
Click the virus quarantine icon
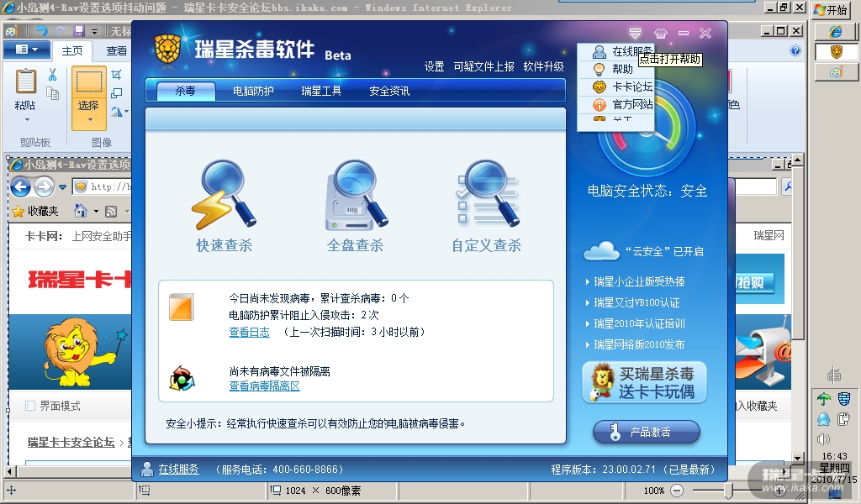182,378
